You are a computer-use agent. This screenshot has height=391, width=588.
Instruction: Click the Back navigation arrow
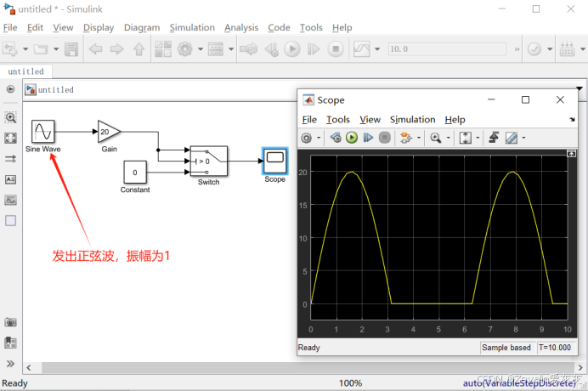(x=95, y=49)
